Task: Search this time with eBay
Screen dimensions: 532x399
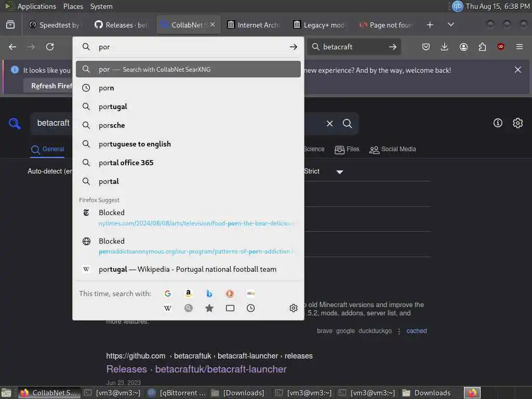Action: coord(251,294)
